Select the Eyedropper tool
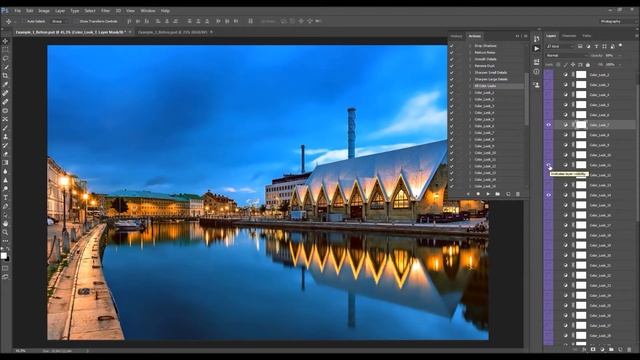Viewport: 640px width, 360px height. pos(5,84)
